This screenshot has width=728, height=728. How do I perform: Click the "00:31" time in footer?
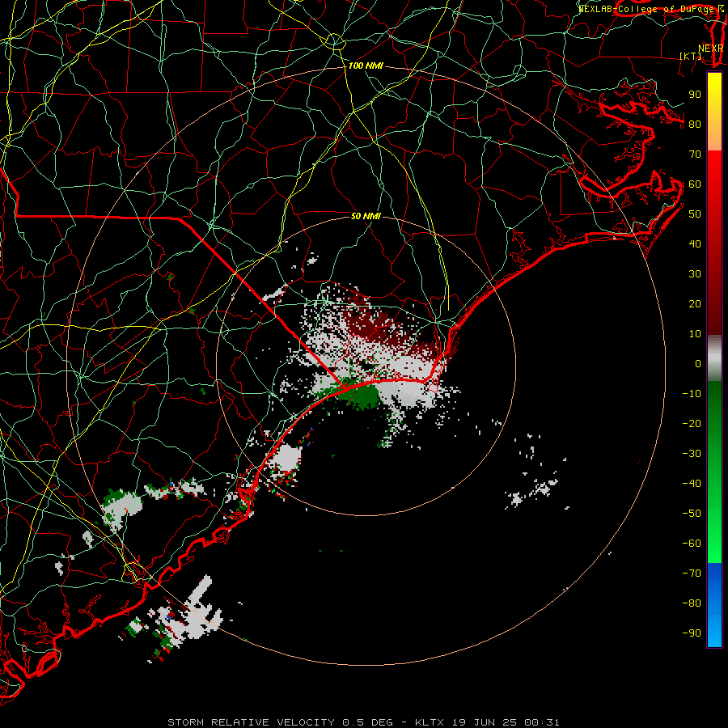pos(541,722)
